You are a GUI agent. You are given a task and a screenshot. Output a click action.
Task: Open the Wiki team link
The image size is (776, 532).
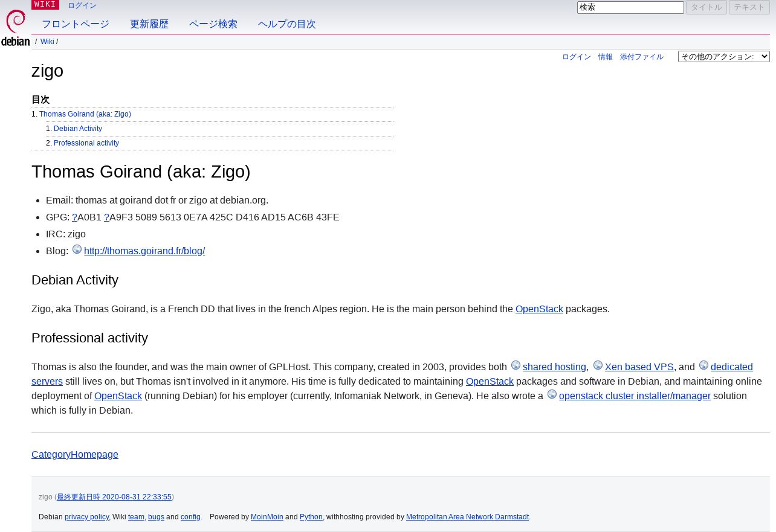pos(136,517)
